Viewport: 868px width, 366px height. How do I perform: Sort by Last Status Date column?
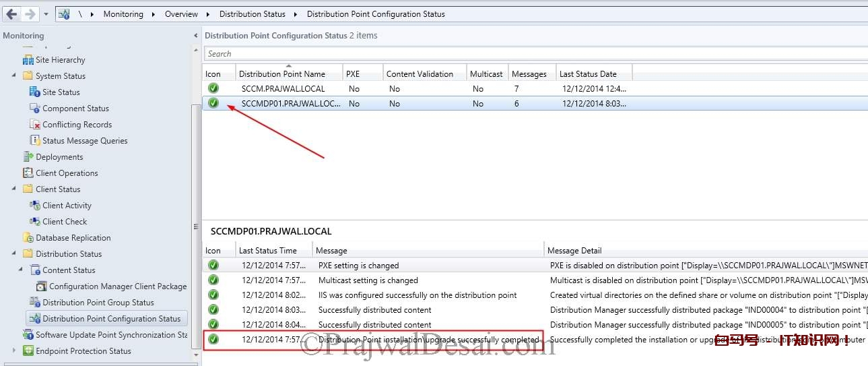click(587, 74)
